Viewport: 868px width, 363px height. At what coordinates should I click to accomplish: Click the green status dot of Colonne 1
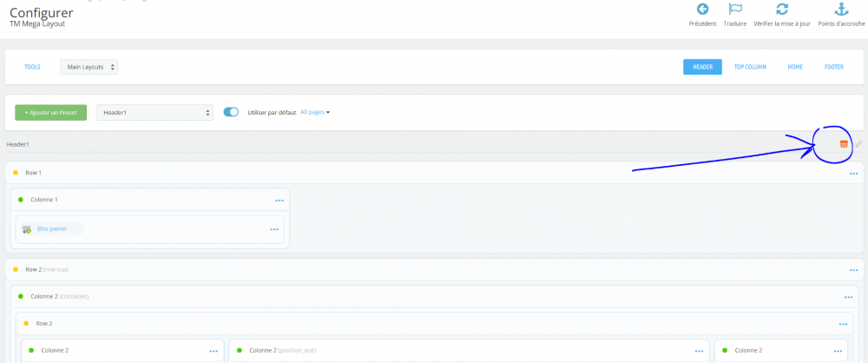21,200
